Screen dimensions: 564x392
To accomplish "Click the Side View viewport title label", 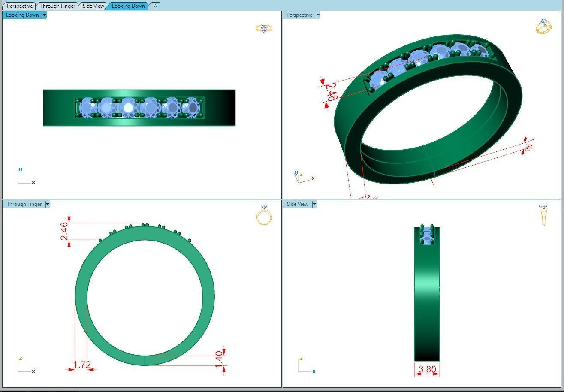I will pyautogui.click(x=298, y=204).
